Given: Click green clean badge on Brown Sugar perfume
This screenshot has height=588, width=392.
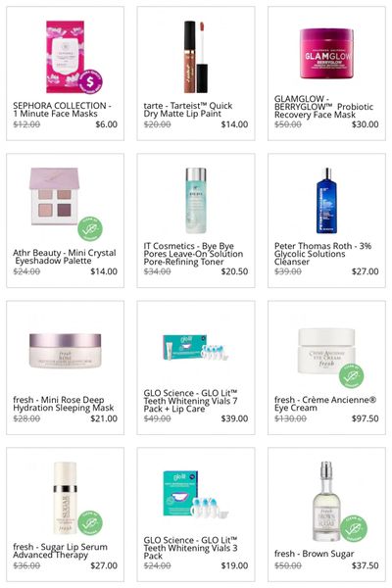Looking at the screenshot, I should 354,528.
